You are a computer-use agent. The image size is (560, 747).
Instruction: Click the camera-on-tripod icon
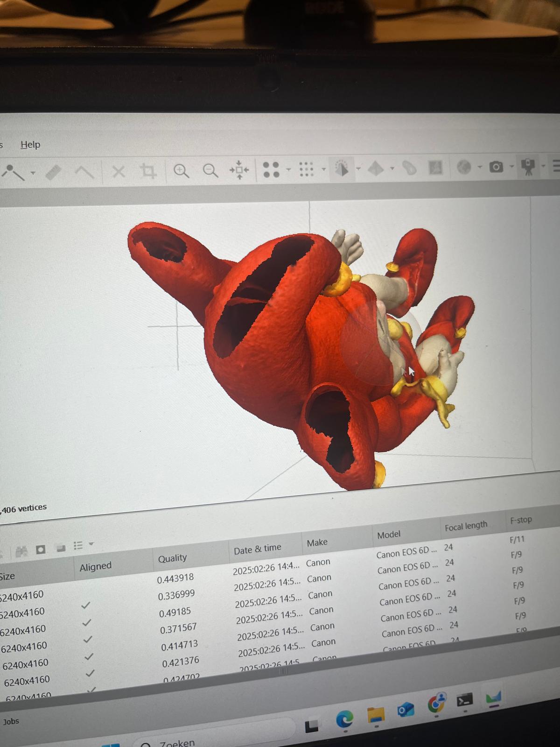coord(528,167)
